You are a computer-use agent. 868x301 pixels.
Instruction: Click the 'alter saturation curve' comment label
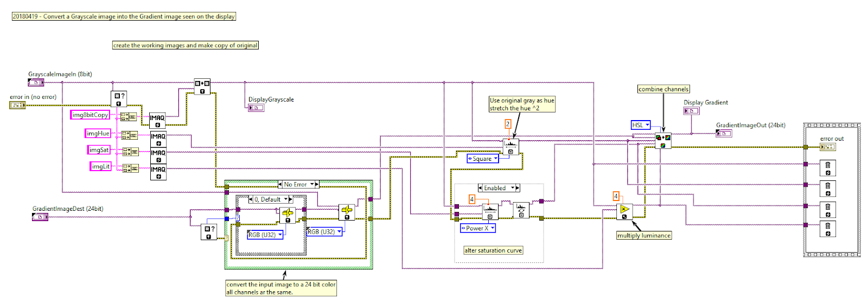(x=493, y=250)
